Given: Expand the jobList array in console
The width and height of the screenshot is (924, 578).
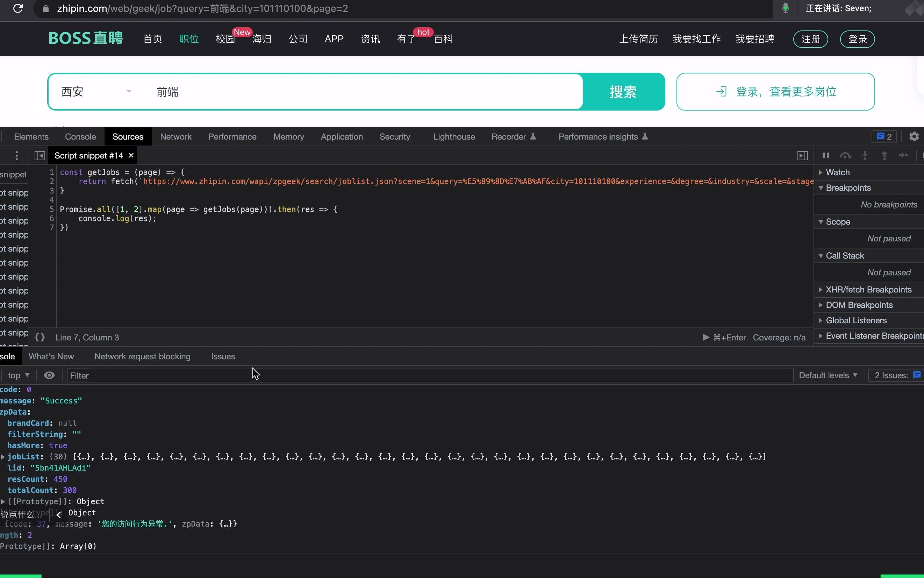Looking at the screenshot, I should coord(3,457).
